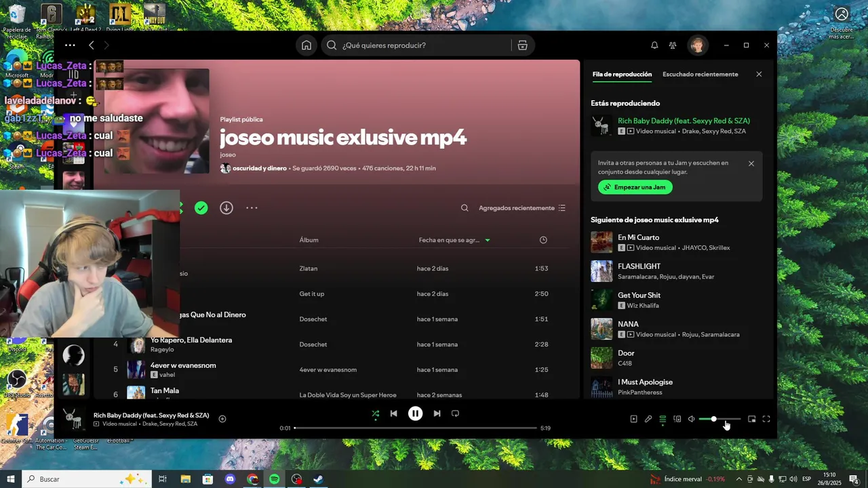Go back with the left arrow

[x=91, y=45]
